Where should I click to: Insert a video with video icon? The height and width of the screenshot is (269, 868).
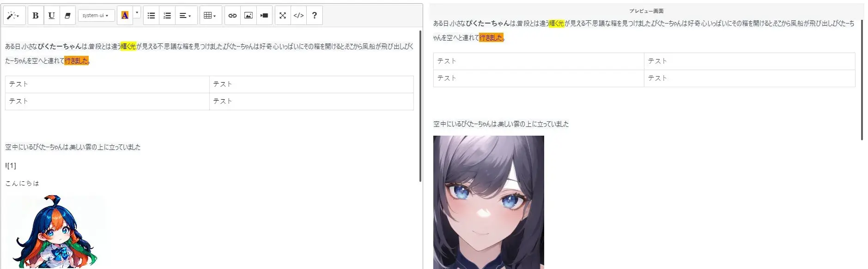pos(264,15)
